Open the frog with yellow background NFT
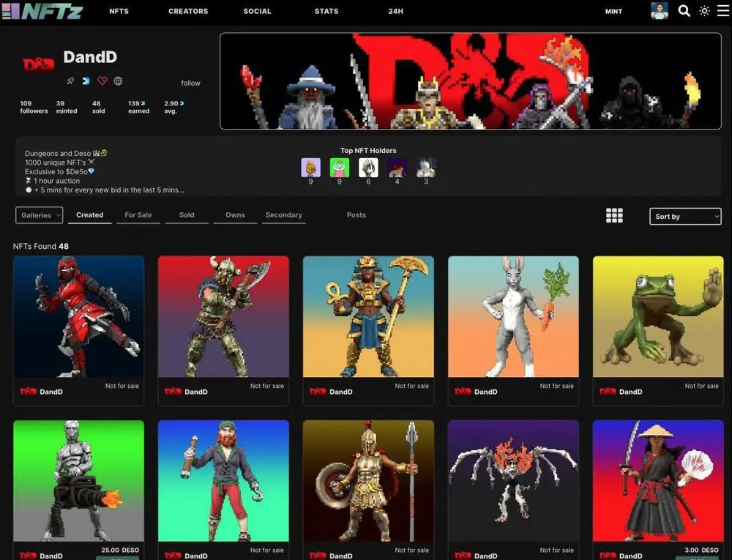732x560 pixels. 657,316
